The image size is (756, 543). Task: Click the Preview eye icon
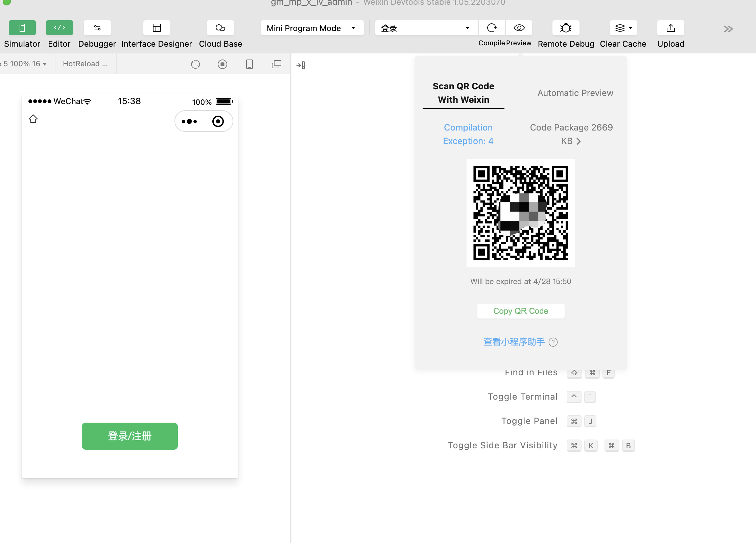(519, 28)
